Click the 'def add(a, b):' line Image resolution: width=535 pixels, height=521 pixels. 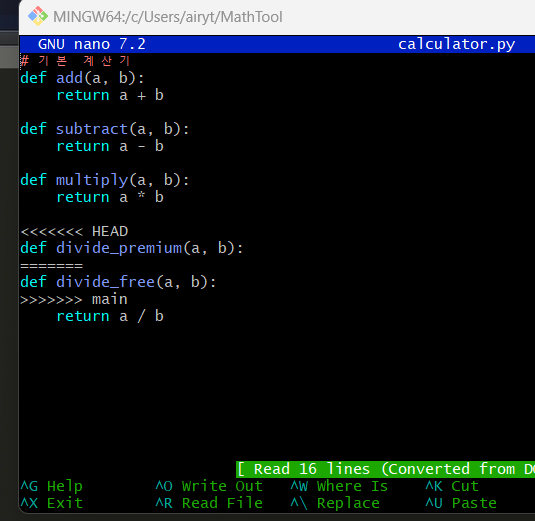pos(82,78)
